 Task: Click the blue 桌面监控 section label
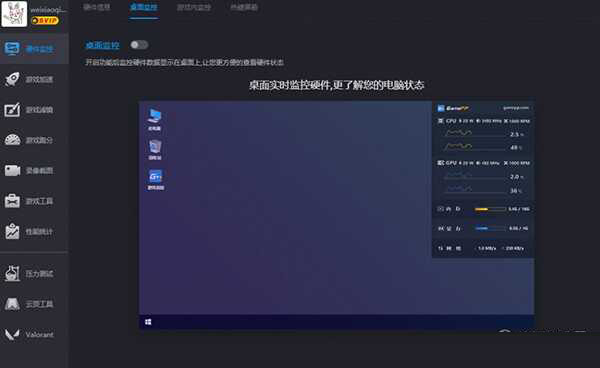coord(102,46)
